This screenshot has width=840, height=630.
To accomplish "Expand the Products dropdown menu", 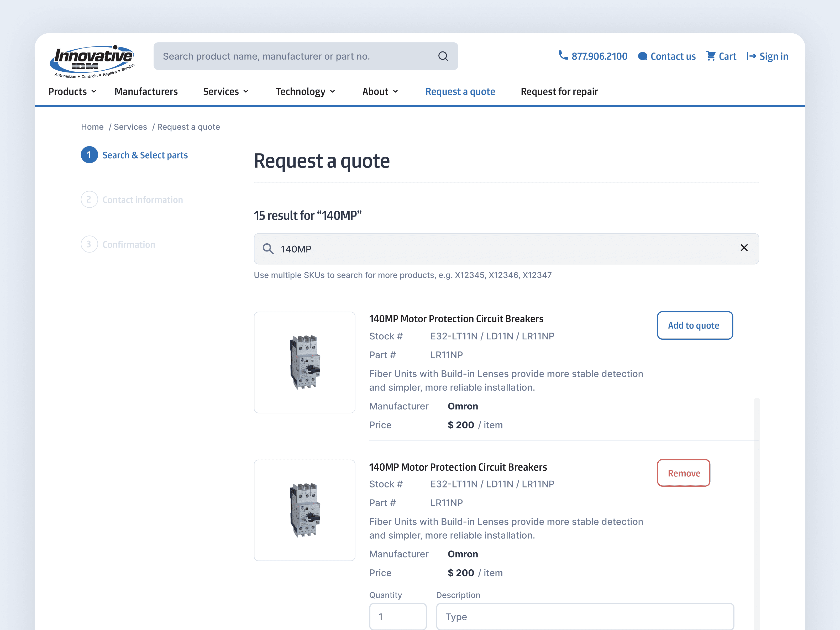I will [72, 92].
